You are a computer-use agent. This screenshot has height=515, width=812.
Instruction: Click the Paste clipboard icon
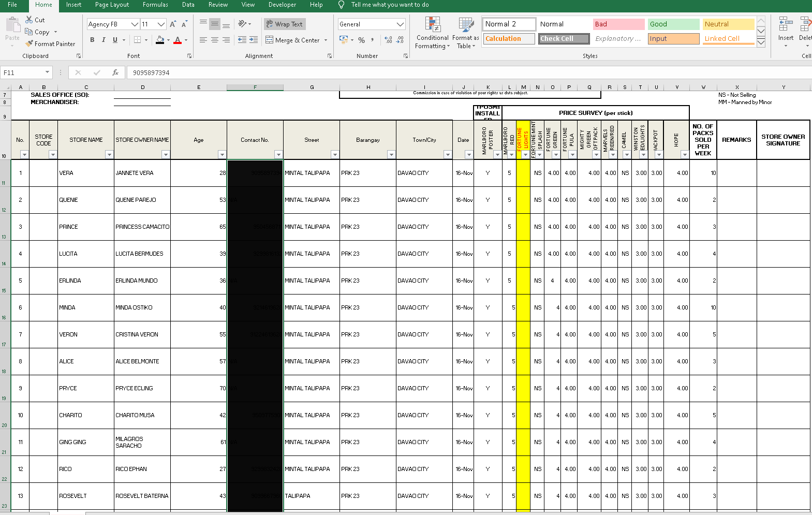coord(12,24)
